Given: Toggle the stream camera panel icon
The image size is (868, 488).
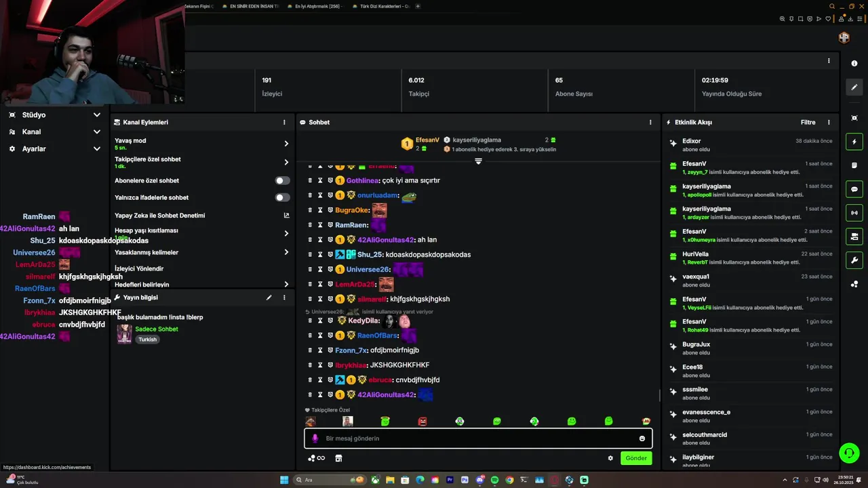Looking at the screenshot, I should (854, 237).
